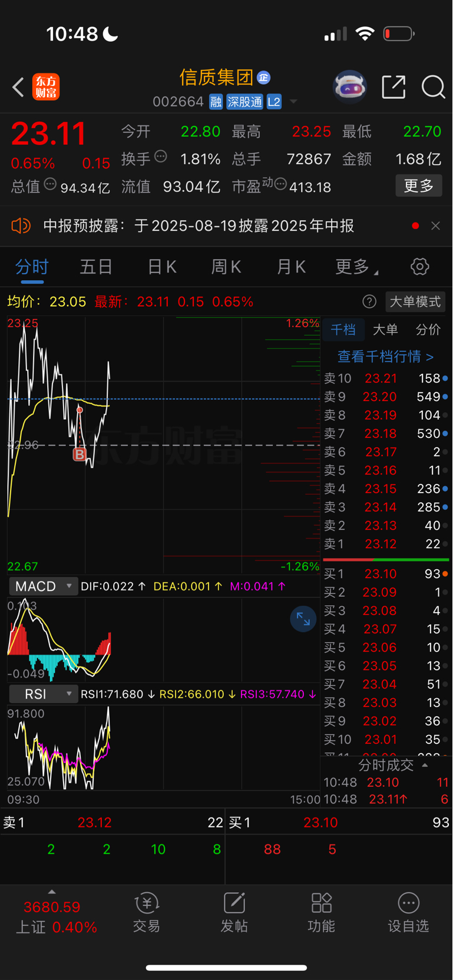Tap the 买1 23.10 order book row
This screenshot has width=453, height=980.
click(386, 574)
